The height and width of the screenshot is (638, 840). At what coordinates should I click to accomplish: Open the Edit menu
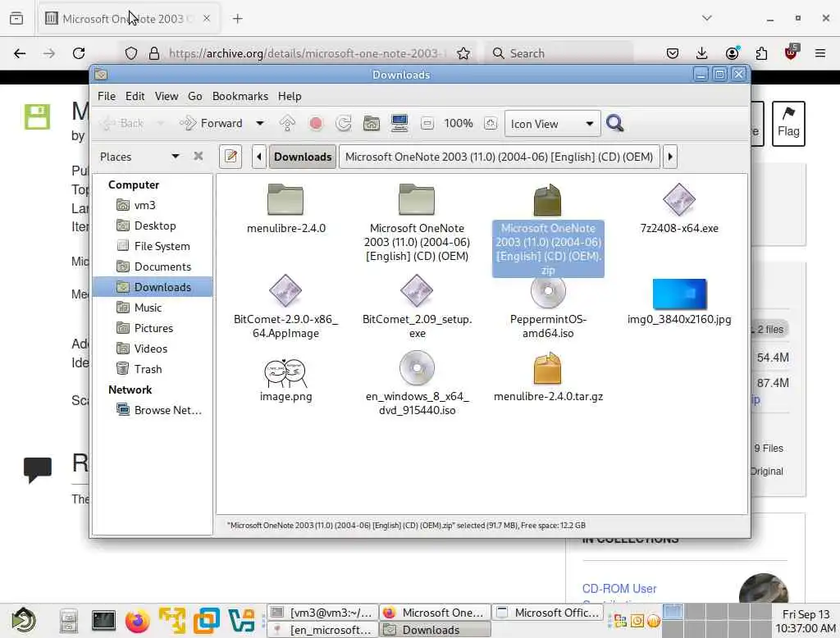click(x=135, y=96)
